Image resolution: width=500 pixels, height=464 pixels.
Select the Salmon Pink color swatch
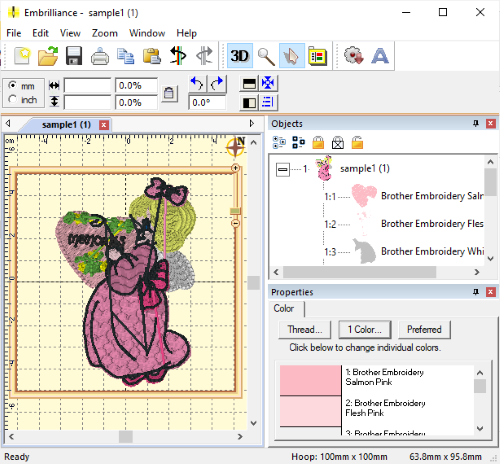point(310,380)
